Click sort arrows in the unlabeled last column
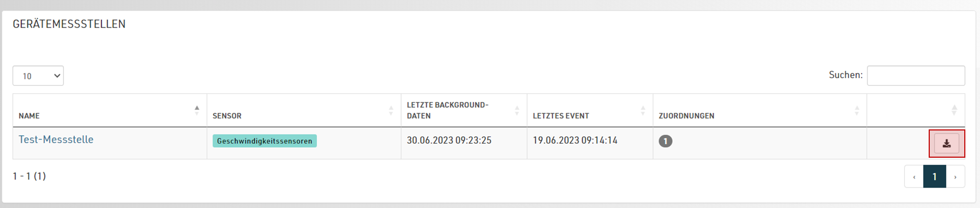980x208 pixels. pyautogui.click(x=954, y=110)
